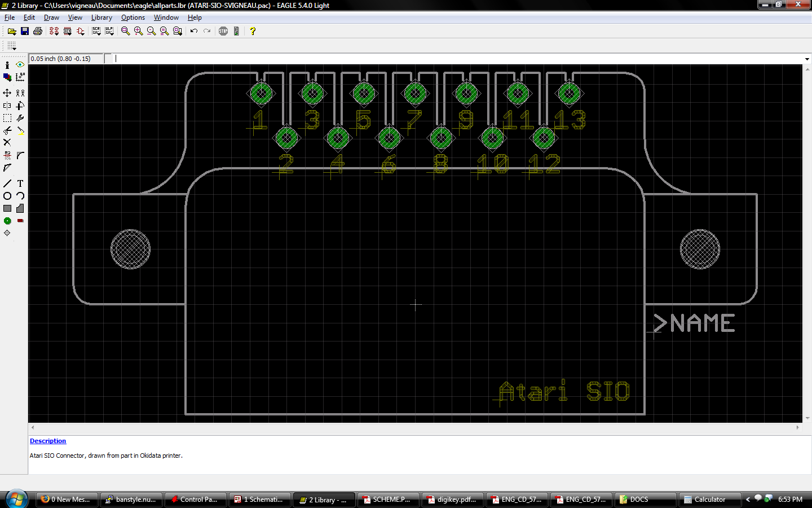
Task: Click the Go traffic light icon
Action: click(x=237, y=31)
